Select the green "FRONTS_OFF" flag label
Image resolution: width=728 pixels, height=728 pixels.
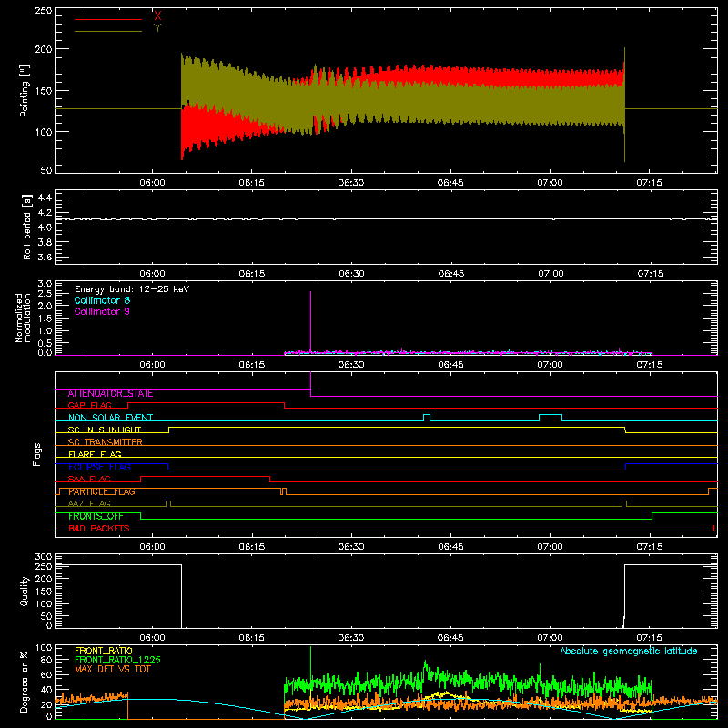pos(96,516)
